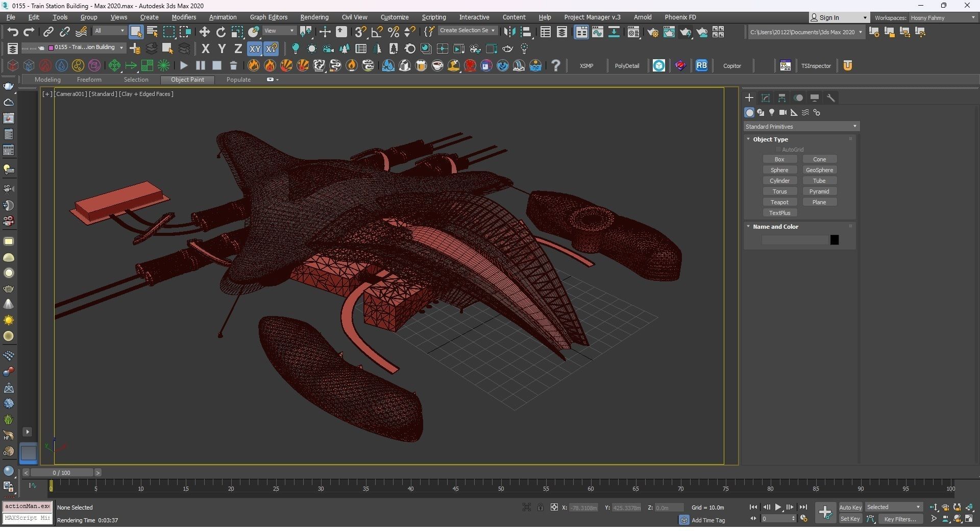This screenshot has height=531, width=980.
Task: Open the Standard Primitives dropdown
Action: pos(801,127)
